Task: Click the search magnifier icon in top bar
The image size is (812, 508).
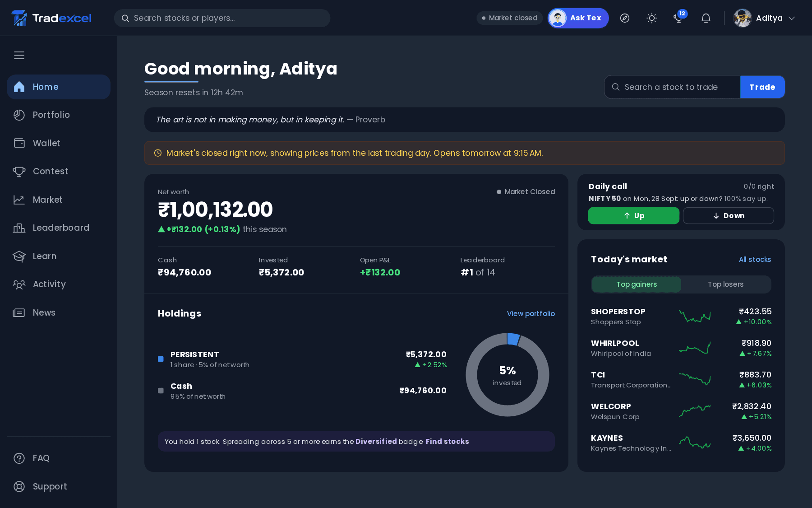Action: [x=125, y=18]
